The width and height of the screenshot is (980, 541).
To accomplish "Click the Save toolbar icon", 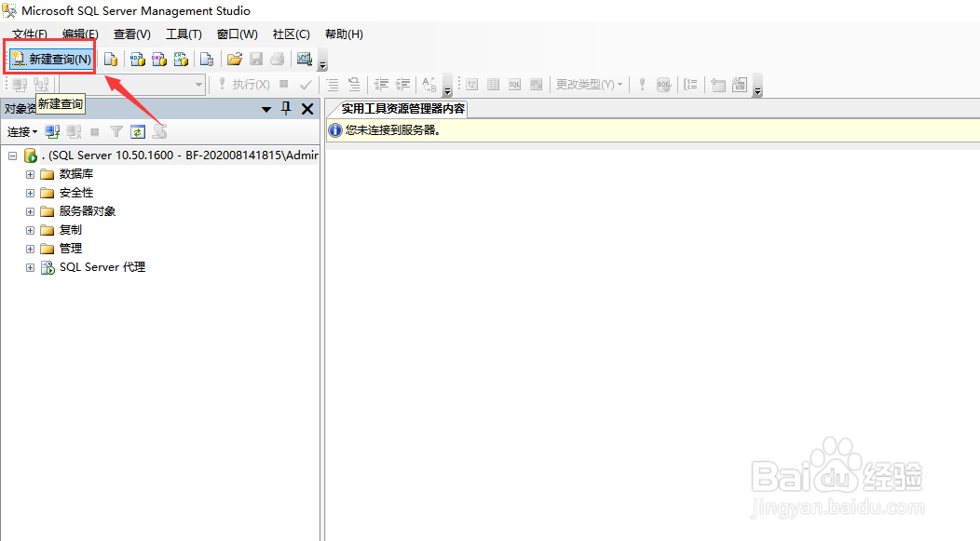I will click(x=255, y=59).
